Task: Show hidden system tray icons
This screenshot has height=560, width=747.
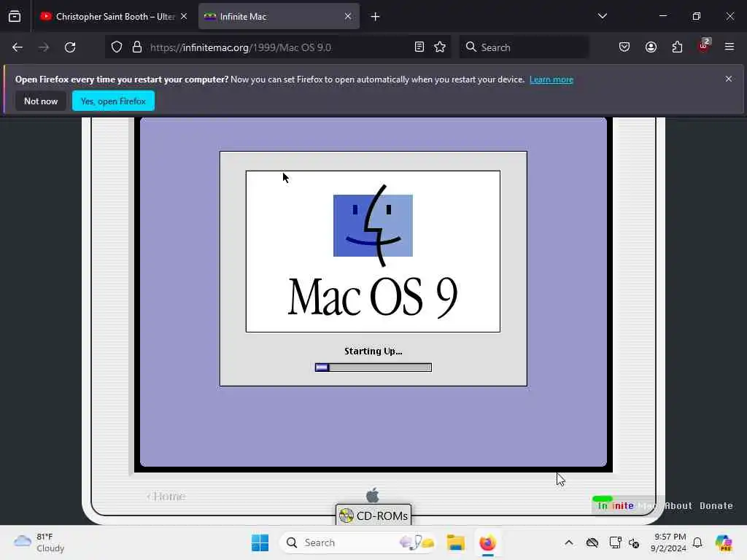Action: tap(569, 542)
